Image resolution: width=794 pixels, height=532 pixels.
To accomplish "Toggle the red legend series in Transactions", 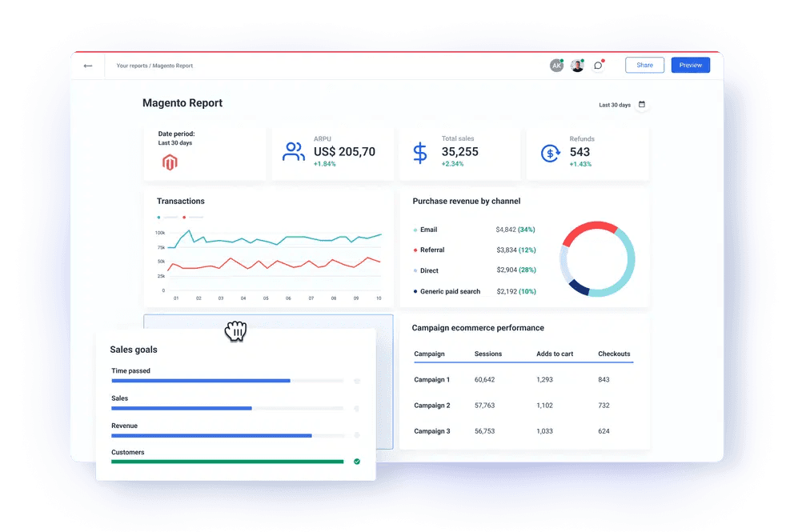I will pos(193,217).
